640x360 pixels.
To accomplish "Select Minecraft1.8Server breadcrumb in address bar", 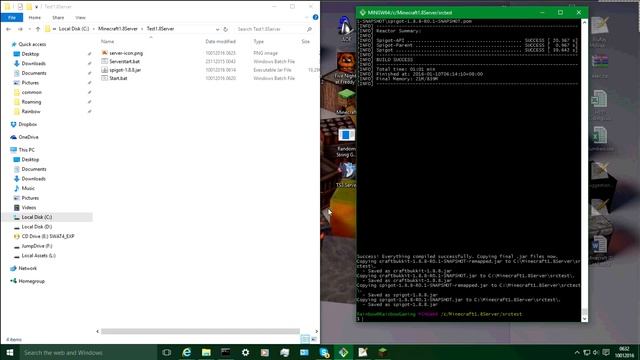I will click(118, 29).
